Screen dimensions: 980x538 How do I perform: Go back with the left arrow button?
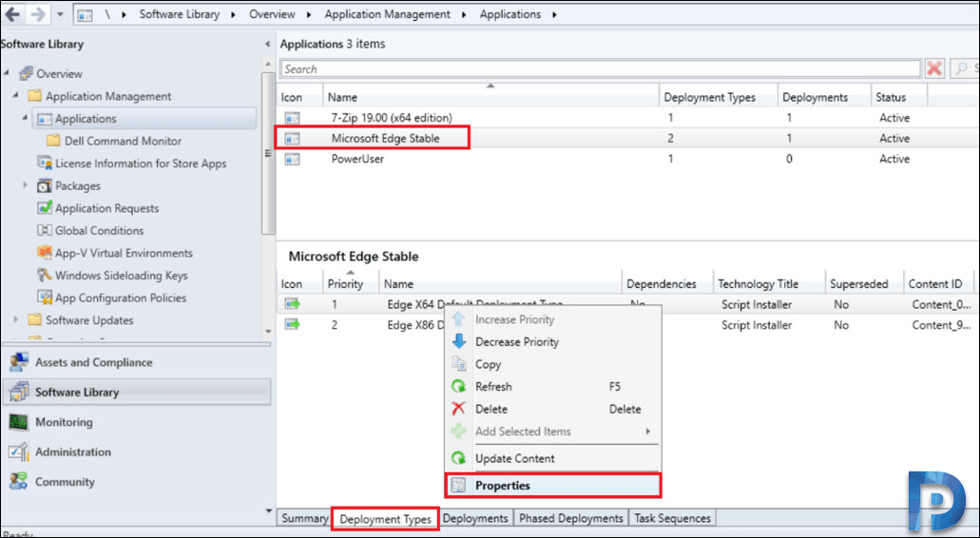point(12,13)
